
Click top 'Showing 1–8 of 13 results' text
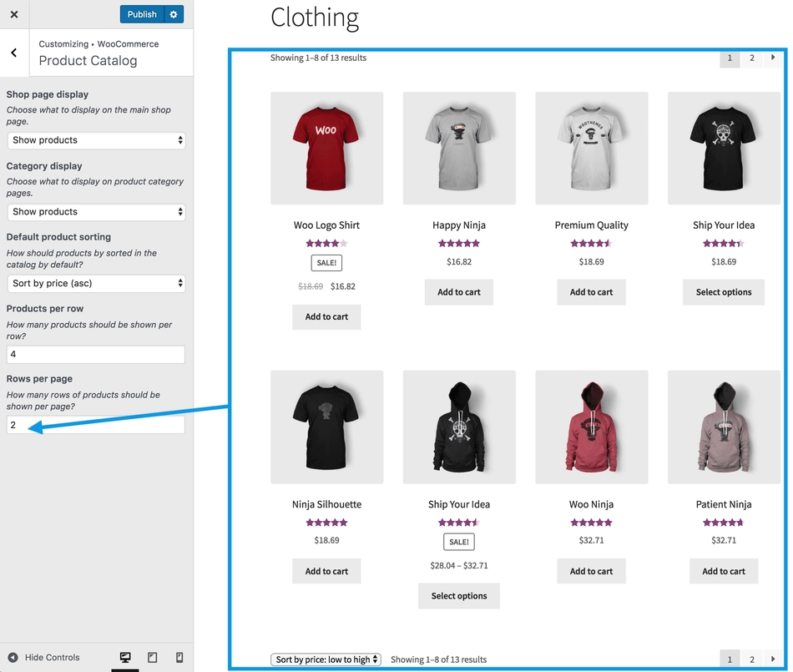point(318,58)
